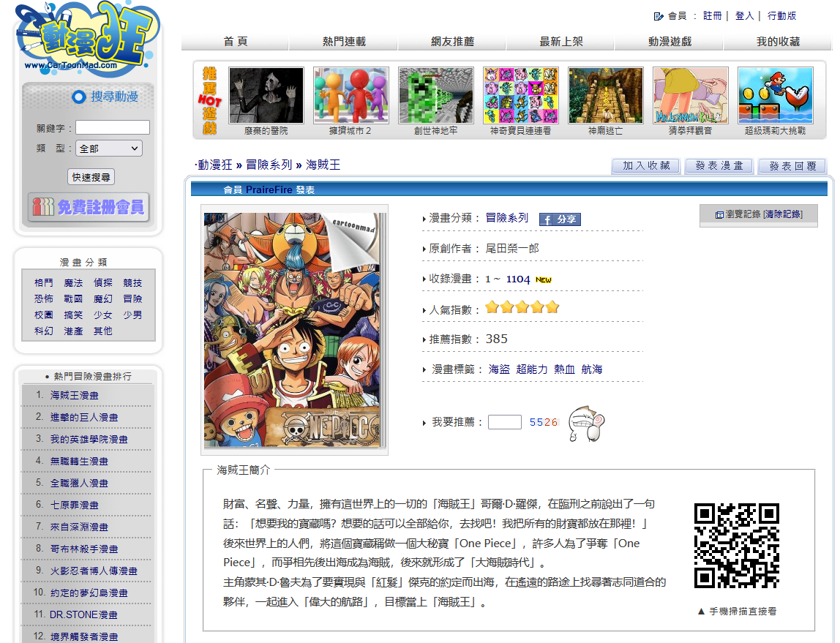
Task: Open the 熱門連載 navigation tab
Action: point(344,42)
